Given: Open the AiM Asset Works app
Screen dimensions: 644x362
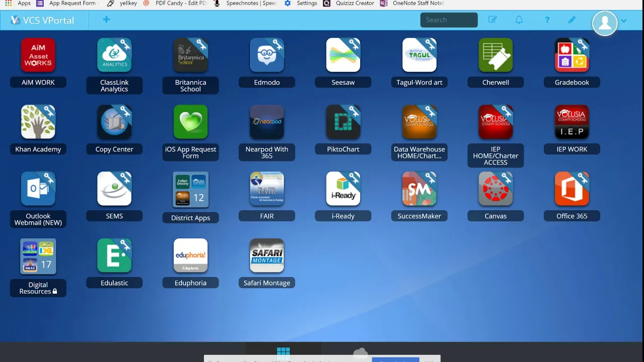Looking at the screenshot, I should click(x=38, y=55).
